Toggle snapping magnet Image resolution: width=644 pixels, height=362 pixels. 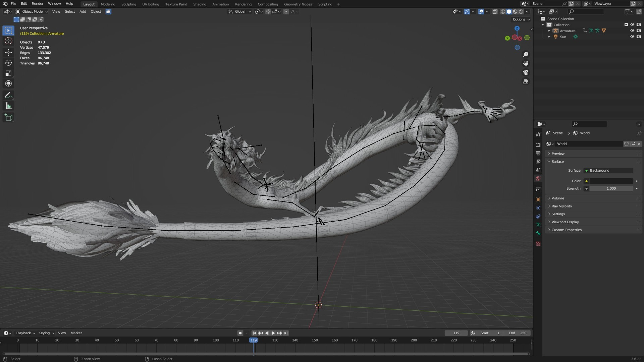point(268,11)
